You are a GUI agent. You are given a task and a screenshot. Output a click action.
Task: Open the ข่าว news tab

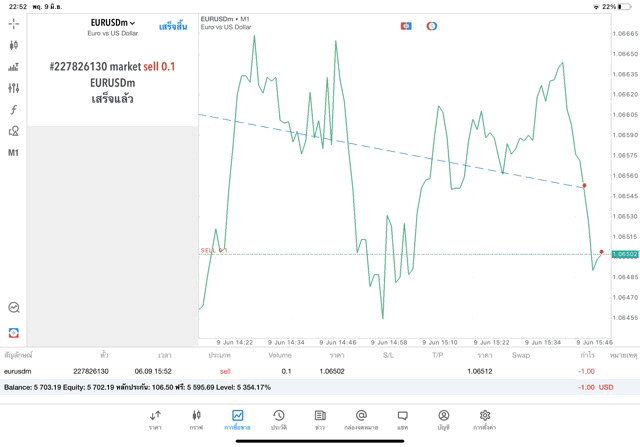coord(319,419)
